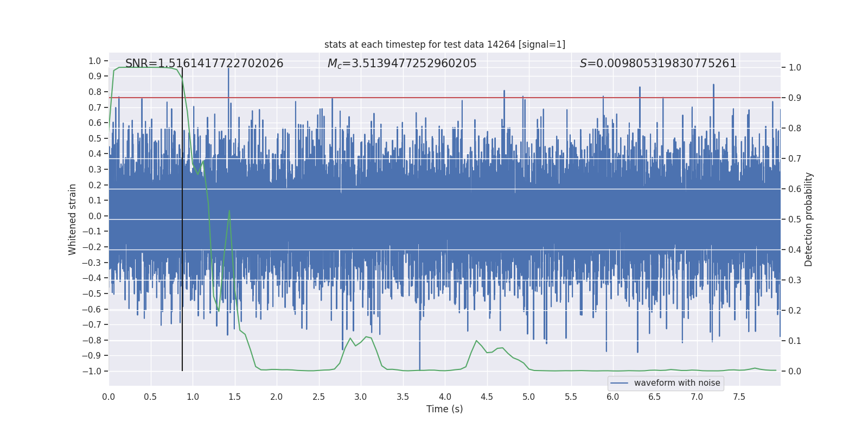Click the 'Time (s)' x-axis label

click(445, 409)
